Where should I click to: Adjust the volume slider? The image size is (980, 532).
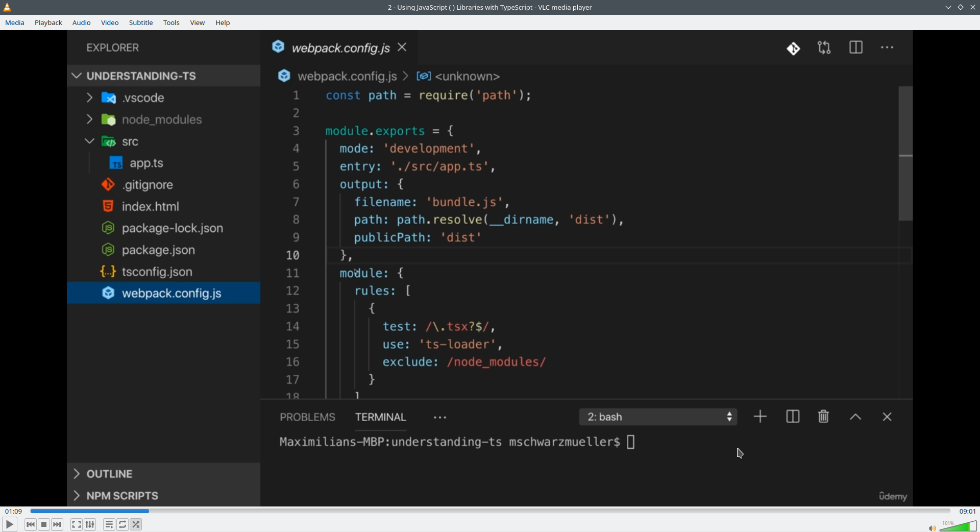958,526
